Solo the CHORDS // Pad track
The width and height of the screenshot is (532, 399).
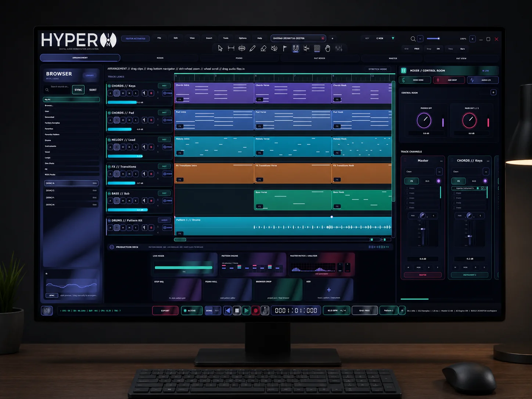tap(136, 120)
